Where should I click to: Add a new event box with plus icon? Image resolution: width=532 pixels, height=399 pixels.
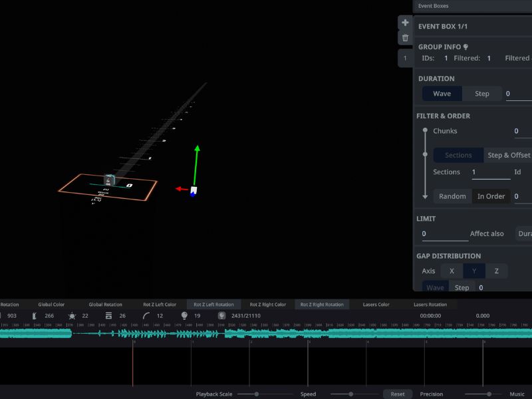[x=405, y=23]
